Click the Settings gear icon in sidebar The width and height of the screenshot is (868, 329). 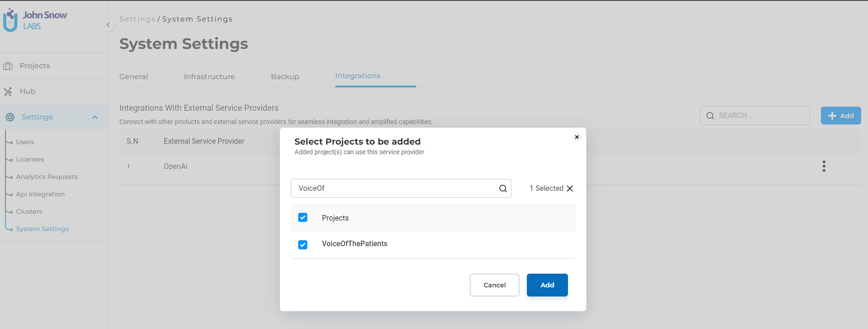10,117
